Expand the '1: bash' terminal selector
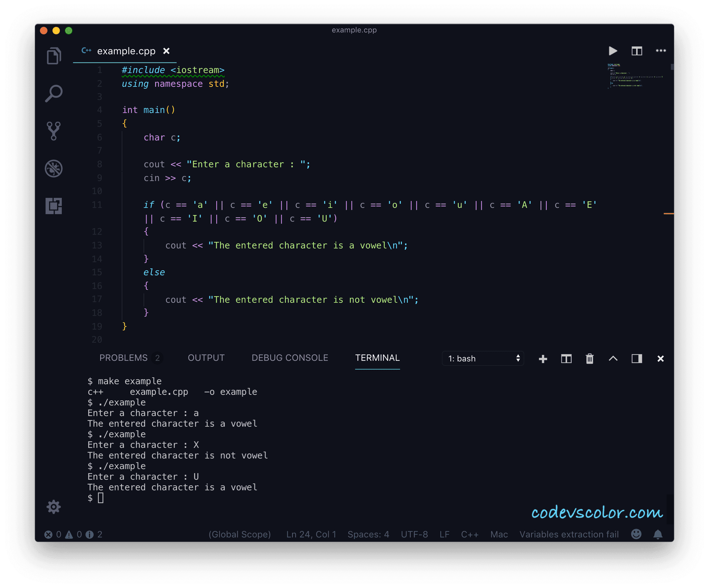This screenshot has width=709, height=588. pyautogui.click(x=483, y=359)
